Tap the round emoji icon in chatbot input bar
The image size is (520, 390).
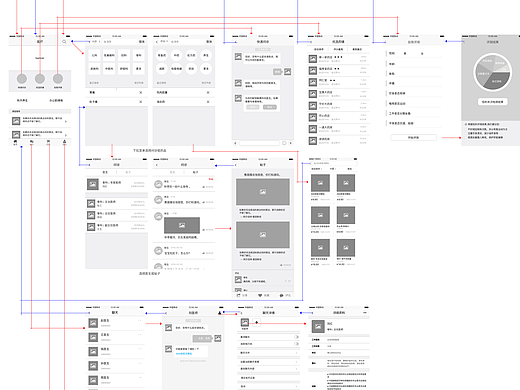tap(284, 143)
